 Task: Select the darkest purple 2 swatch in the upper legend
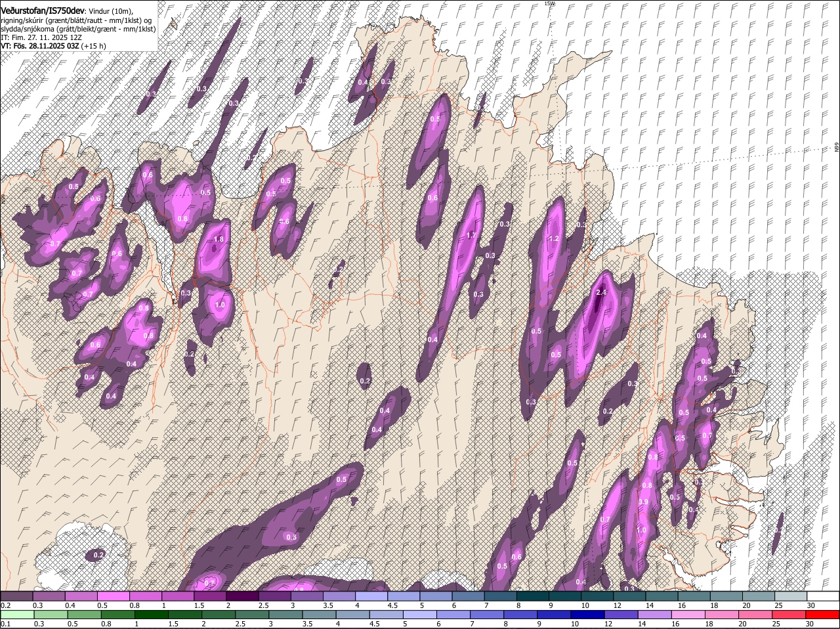[241, 596]
